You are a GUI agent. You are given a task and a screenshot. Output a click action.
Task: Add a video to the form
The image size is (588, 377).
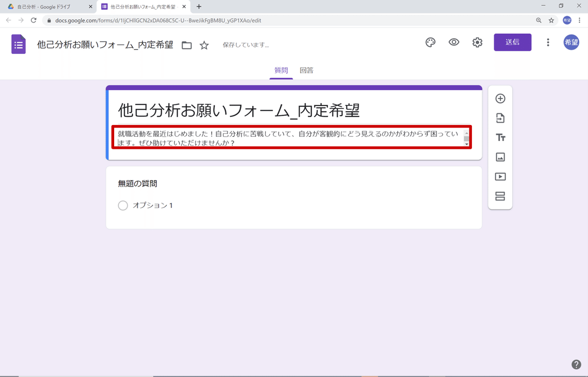click(500, 176)
